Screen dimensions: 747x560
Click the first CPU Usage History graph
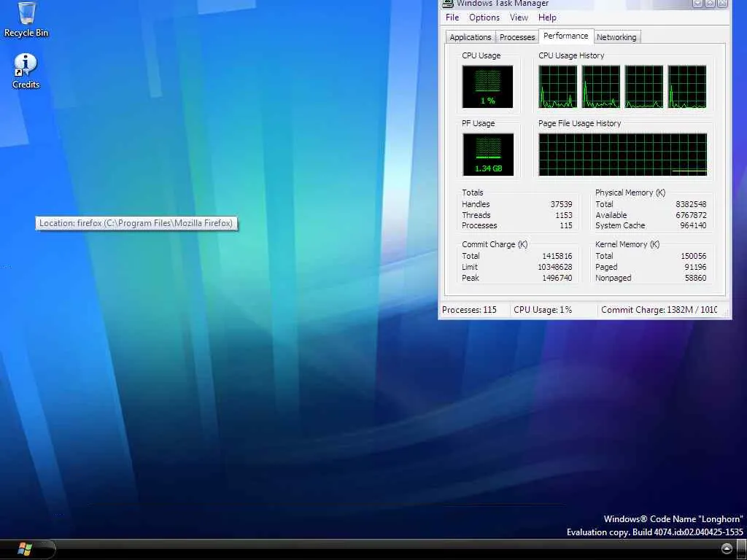558,87
